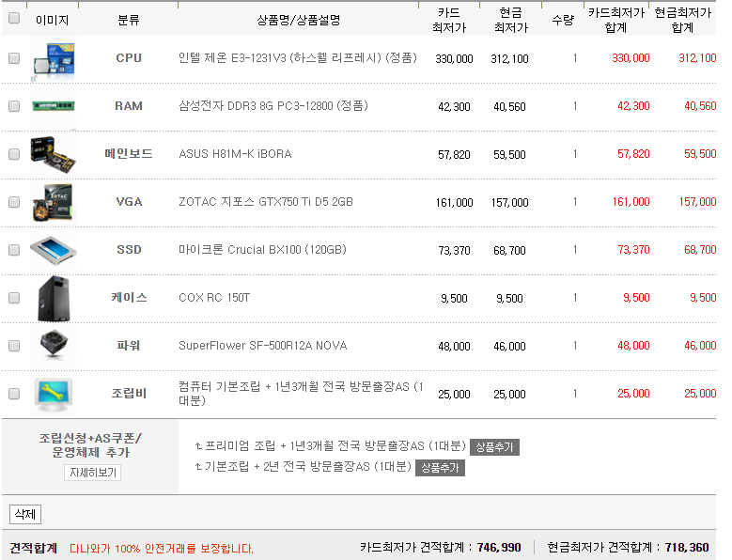Check the select-all checkbox in table header
Image resolution: width=732 pixels, height=560 pixels.
point(14,19)
